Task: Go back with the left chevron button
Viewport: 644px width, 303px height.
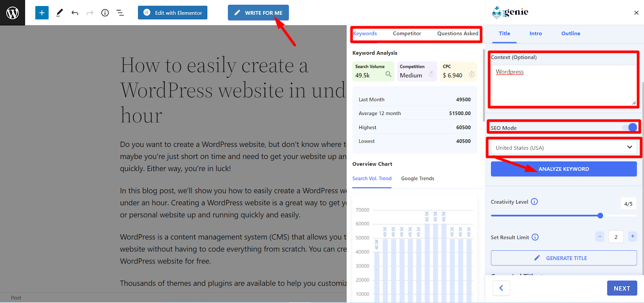Action: point(501,288)
